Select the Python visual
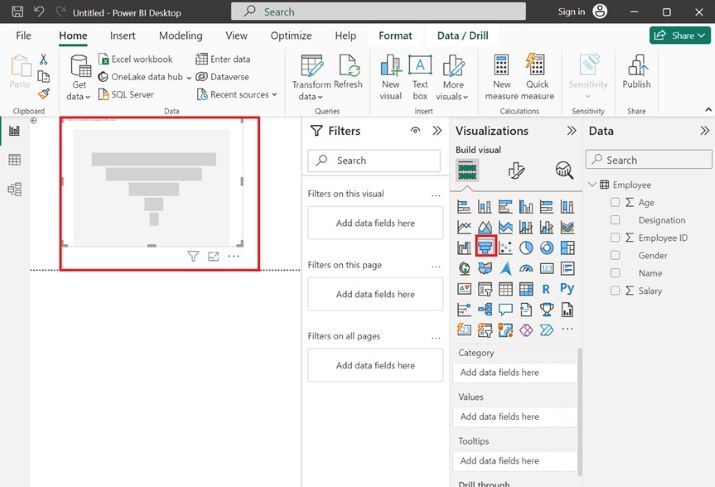Viewport: 715px width, 487px height. pos(567,288)
